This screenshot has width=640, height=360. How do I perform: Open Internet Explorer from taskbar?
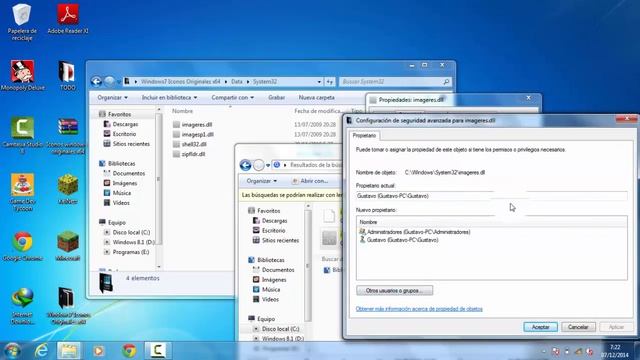[41, 351]
